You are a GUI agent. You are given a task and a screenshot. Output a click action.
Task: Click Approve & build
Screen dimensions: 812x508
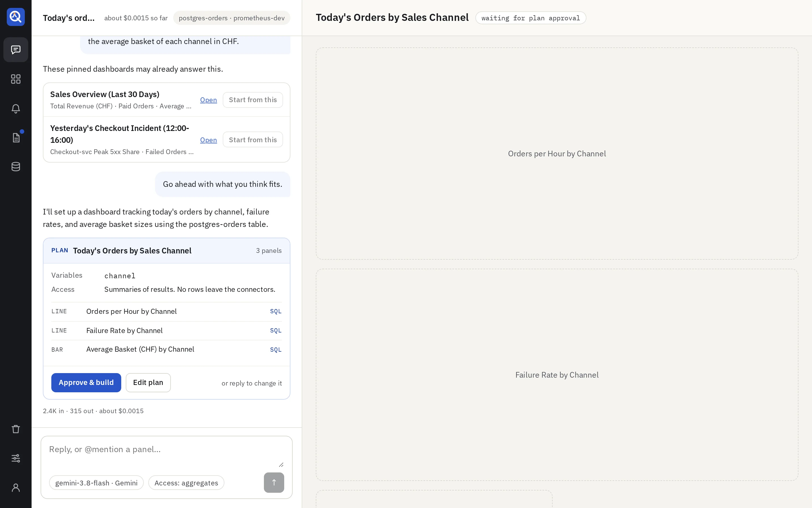(86, 383)
